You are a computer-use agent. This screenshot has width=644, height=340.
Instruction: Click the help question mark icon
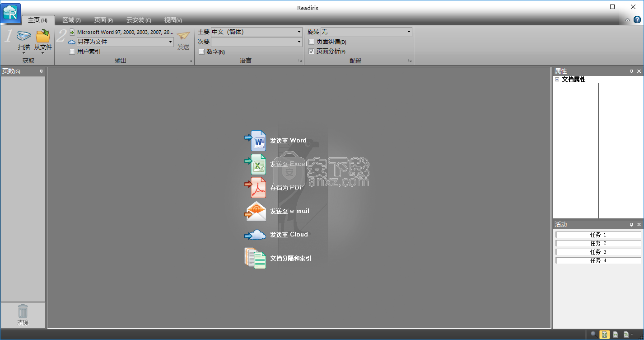coord(637,20)
